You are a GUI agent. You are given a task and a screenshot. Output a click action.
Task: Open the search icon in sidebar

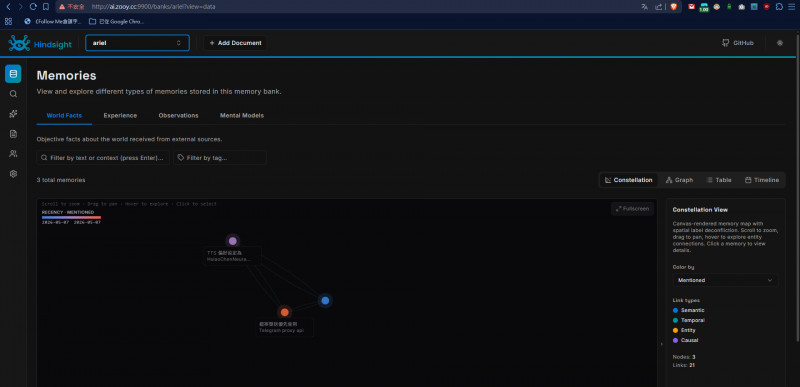[x=13, y=94]
